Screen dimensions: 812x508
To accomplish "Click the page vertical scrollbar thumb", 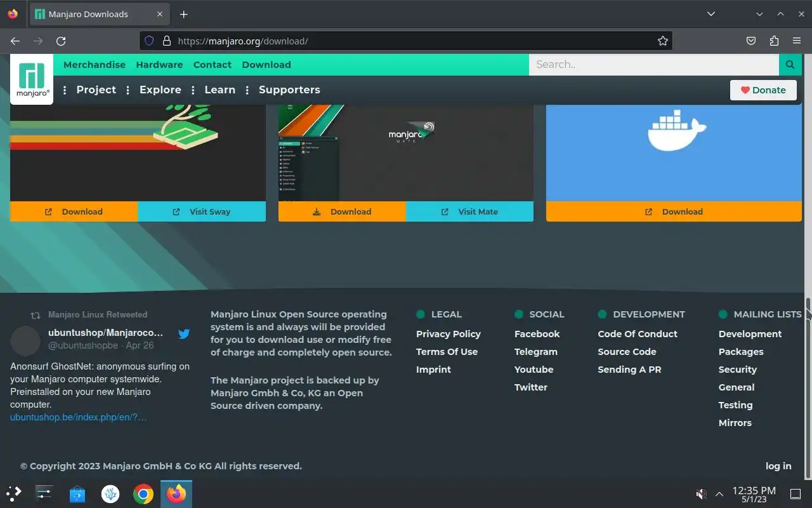I will click(808, 387).
